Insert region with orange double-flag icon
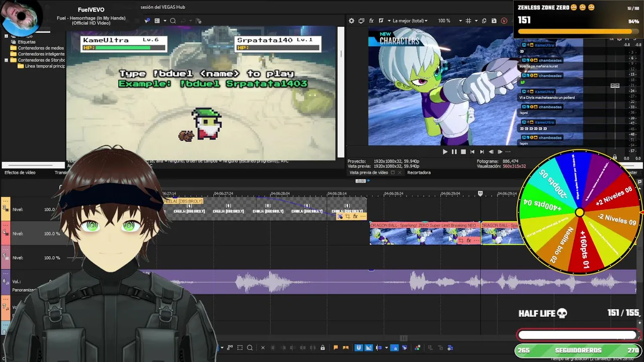 tap(346, 347)
